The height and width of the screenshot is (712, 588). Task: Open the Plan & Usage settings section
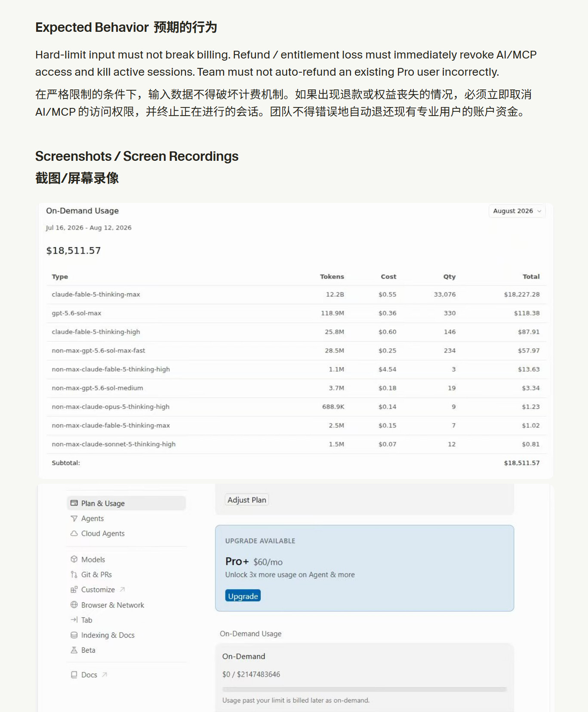click(126, 503)
